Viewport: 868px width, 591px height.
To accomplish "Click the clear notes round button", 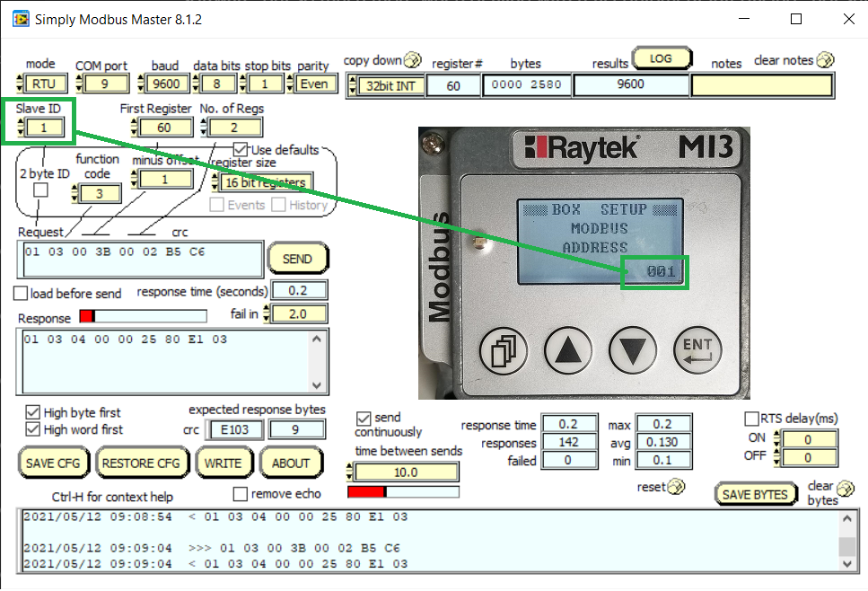I will 826,59.
